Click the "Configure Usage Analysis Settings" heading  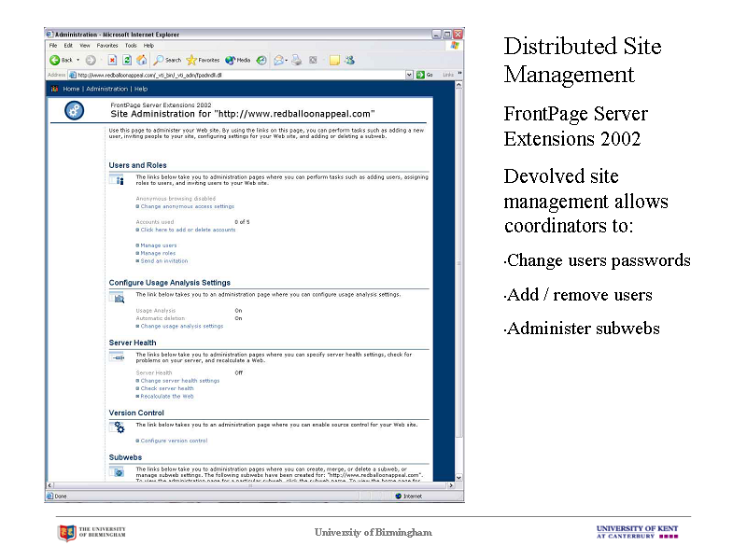(x=170, y=283)
